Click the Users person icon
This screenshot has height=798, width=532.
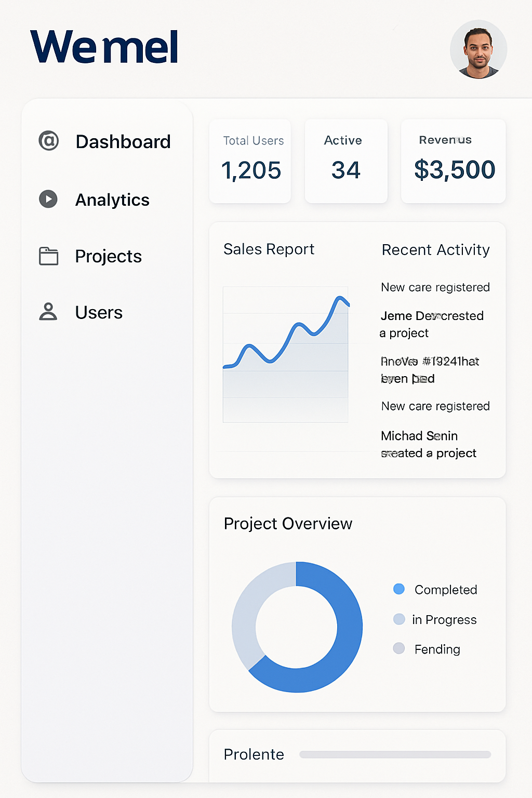48,312
